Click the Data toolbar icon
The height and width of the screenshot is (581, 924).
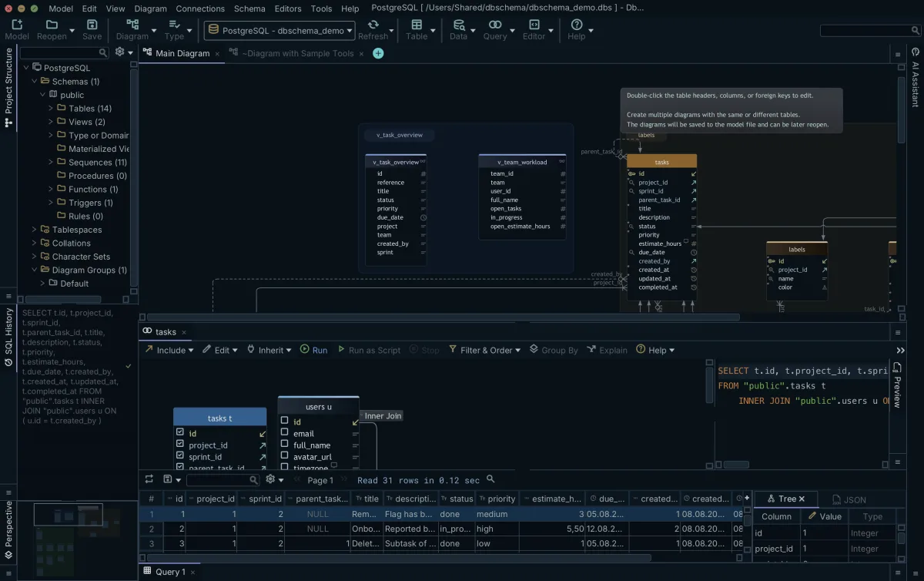[458, 25]
